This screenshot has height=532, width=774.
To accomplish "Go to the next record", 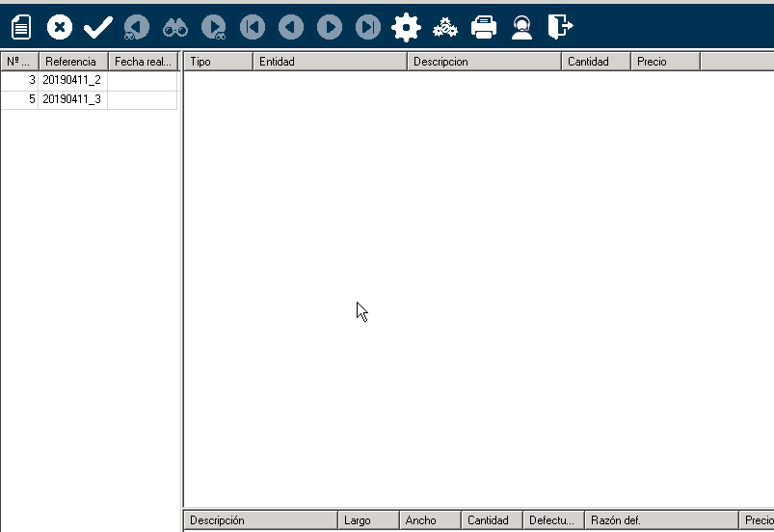I will (x=330, y=28).
